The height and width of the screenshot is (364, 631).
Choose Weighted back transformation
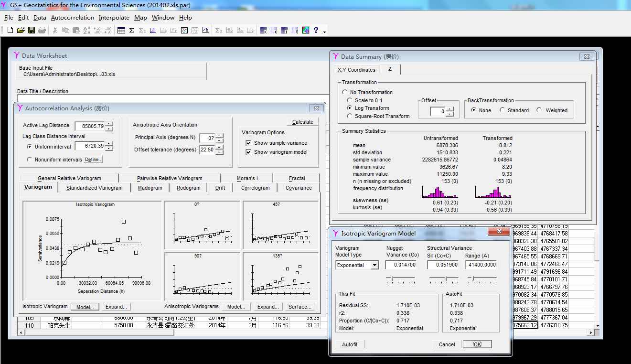pyautogui.click(x=539, y=110)
